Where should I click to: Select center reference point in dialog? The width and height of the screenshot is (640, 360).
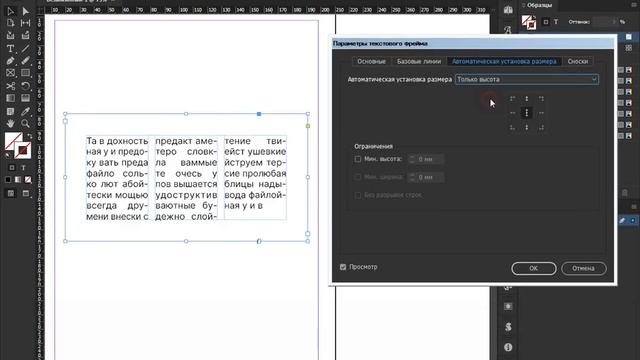tap(527, 113)
